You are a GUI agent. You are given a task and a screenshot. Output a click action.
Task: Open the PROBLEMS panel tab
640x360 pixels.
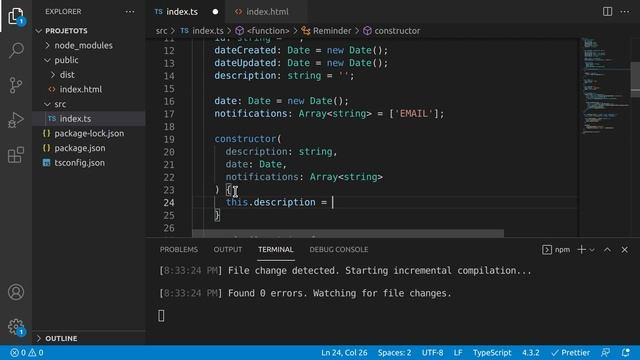point(178,249)
